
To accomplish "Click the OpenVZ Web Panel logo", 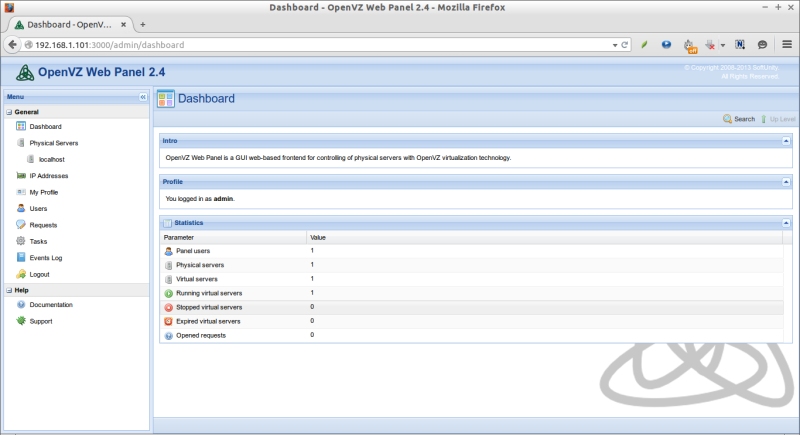I will click(x=24, y=72).
